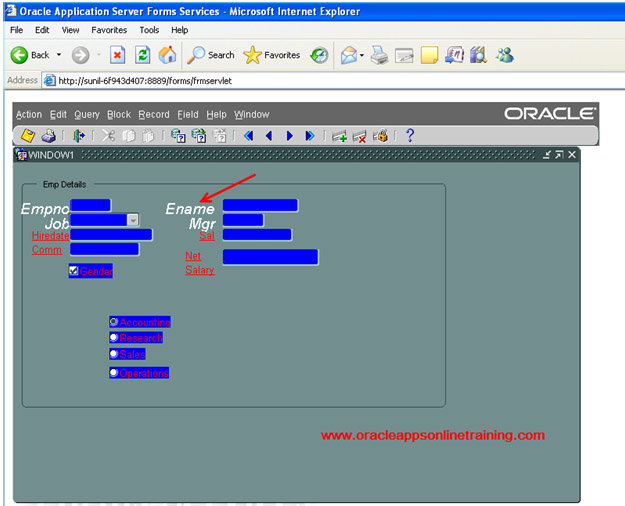Open the Query menu in Forms
Screen dimensions: 625x506
[x=86, y=115]
